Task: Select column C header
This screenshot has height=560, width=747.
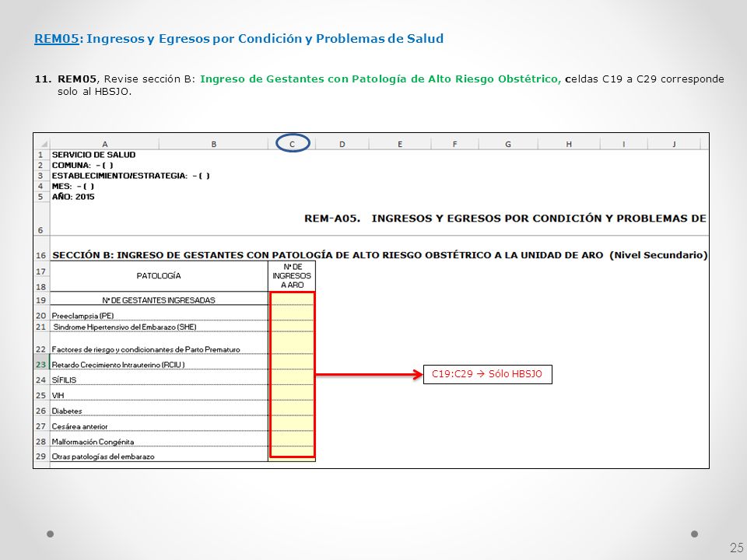Action: coord(292,144)
